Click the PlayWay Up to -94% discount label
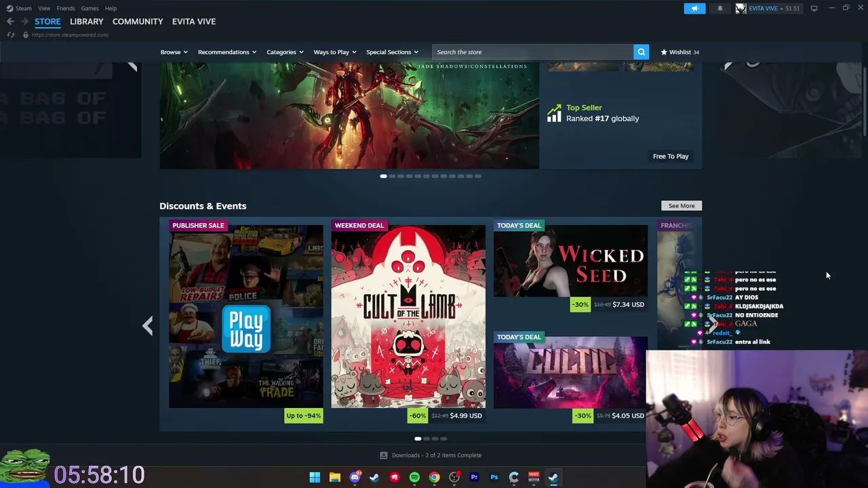 coord(304,416)
